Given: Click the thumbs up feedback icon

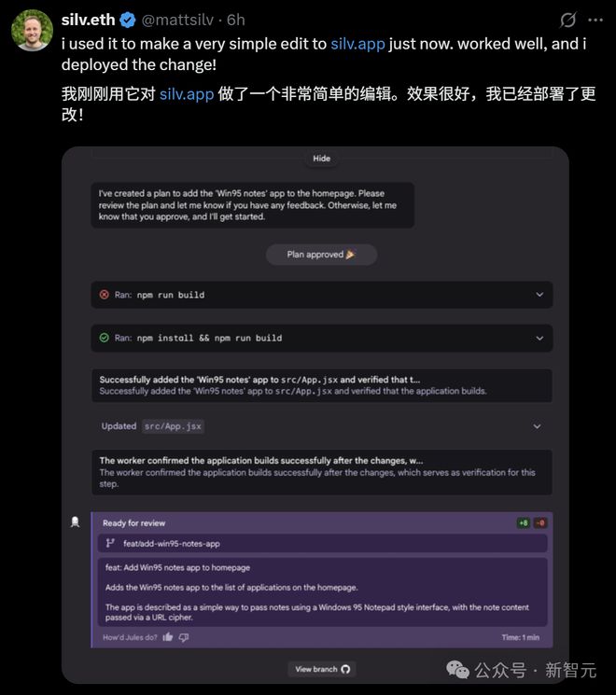Looking at the screenshot, I should pyautogui.click(x=168, y=637).
